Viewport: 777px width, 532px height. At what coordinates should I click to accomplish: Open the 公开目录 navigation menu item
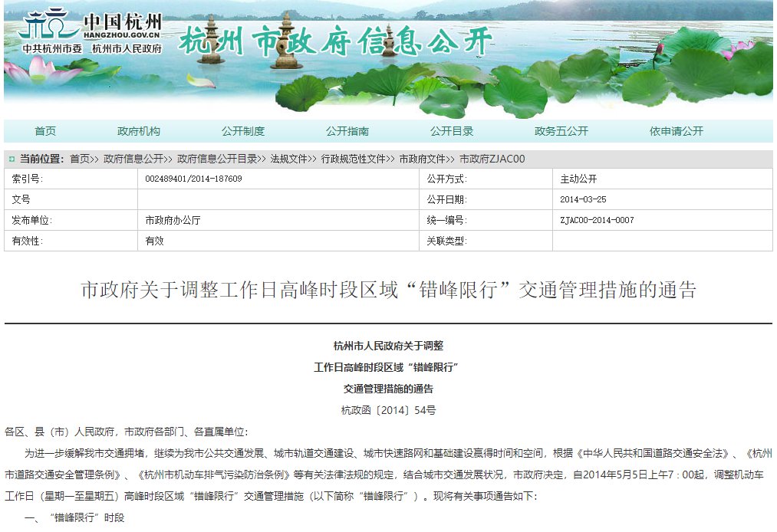pos(450,130)
